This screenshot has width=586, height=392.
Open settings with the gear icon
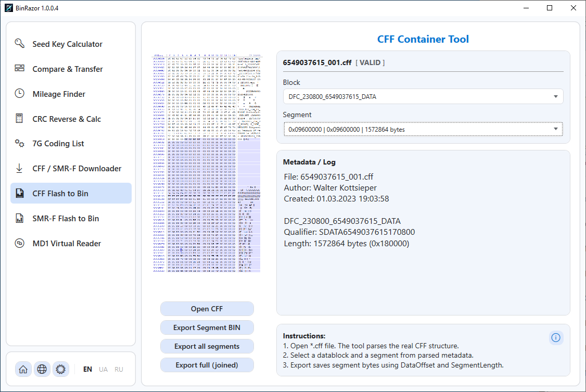pos(60,369)
